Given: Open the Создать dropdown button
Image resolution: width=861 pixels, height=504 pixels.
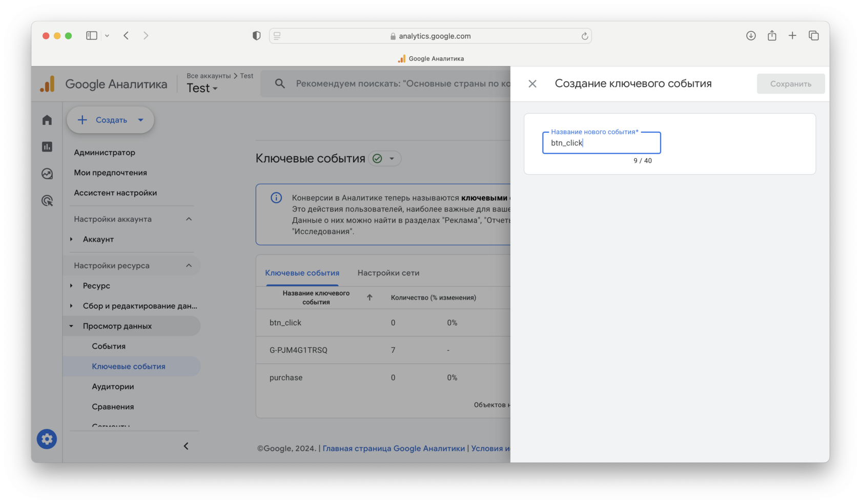Looking at the screenshot, I should [110, 120].
